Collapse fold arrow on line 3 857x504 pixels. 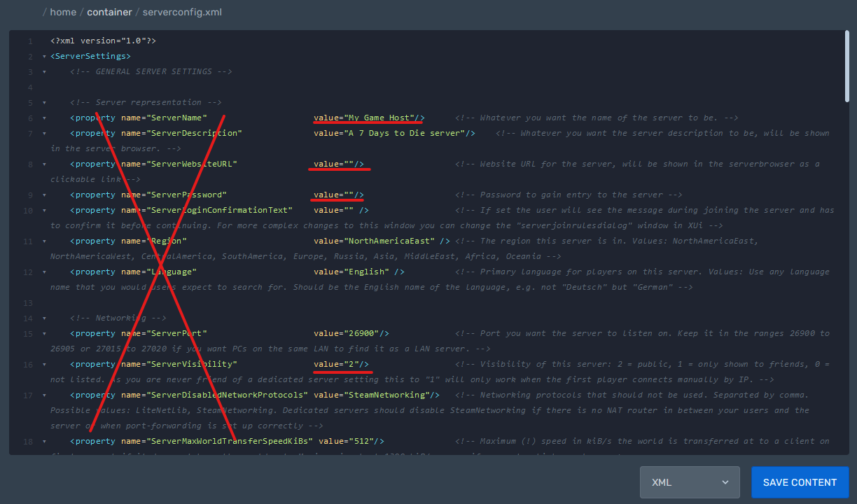pos(44,72)
